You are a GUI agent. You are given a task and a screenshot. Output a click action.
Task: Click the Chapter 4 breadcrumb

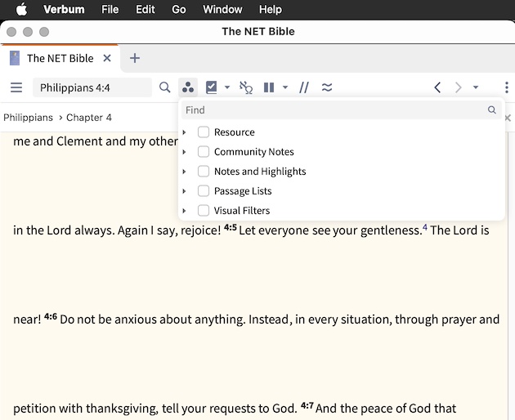tap(88, 118)
